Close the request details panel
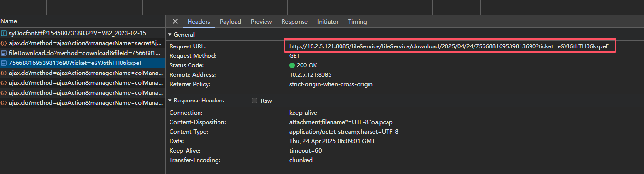Screen dimensions: 644x174 [x=175, y=21]
